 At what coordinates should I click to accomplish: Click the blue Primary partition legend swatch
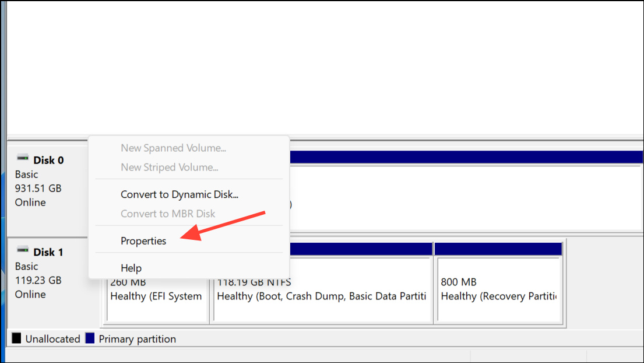(x=90, y=338)
